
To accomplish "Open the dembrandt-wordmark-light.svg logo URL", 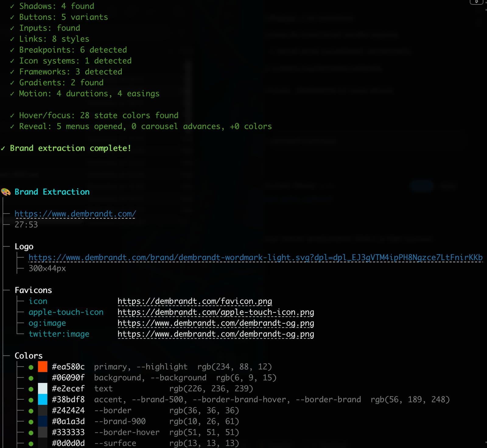I will click(256, 258).
